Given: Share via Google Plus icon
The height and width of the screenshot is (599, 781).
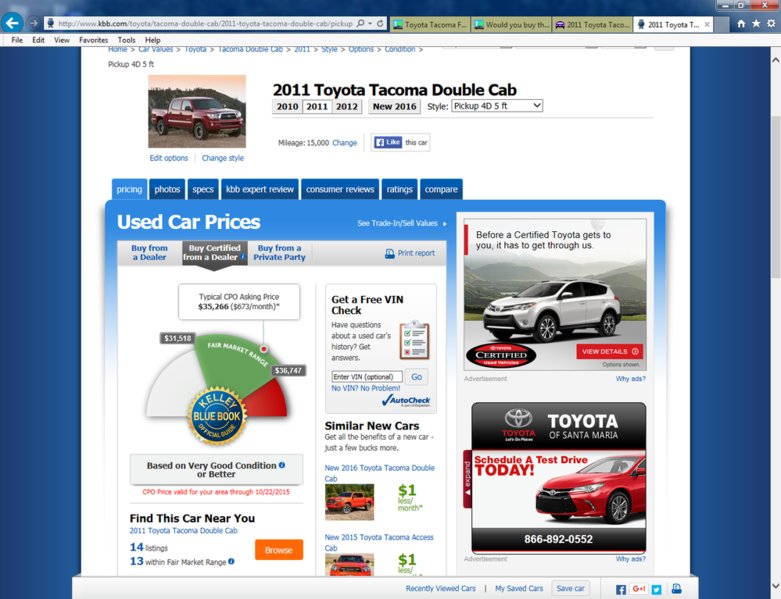Looking at the screenshot, I should click(639, 589).
